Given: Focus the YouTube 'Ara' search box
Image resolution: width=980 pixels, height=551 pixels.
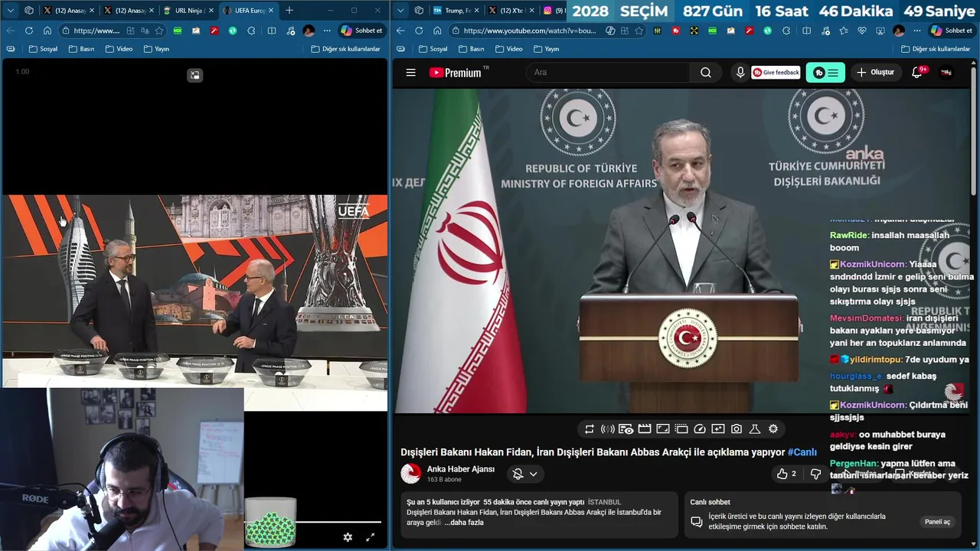Looking at the screenshot, I should (607, 73).
